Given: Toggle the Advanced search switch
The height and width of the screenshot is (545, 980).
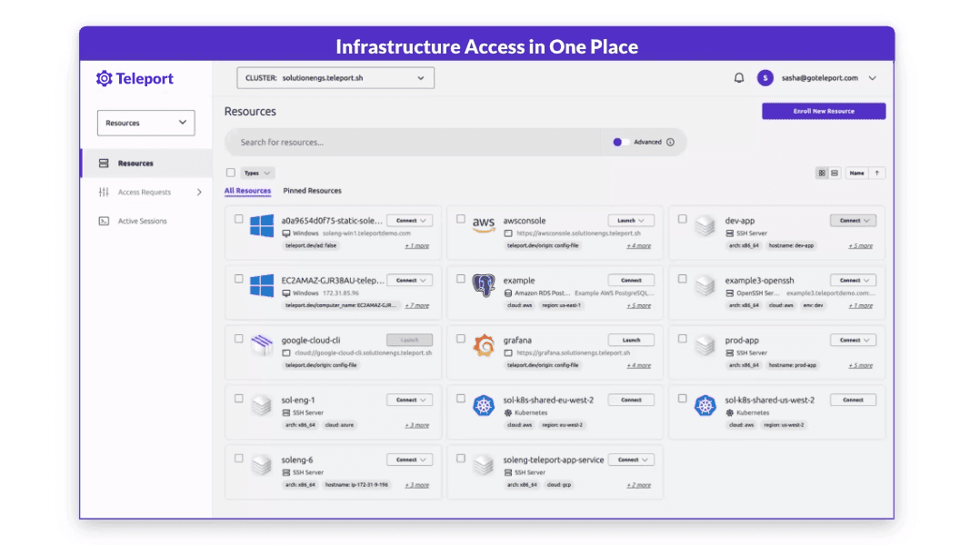Looking at the screenshot, I should point(621,142).
